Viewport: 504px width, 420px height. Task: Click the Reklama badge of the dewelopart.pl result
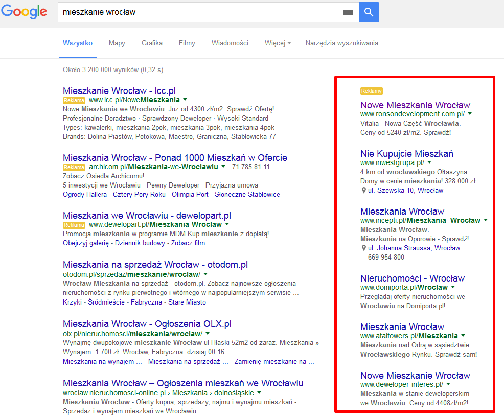[74, 225]
